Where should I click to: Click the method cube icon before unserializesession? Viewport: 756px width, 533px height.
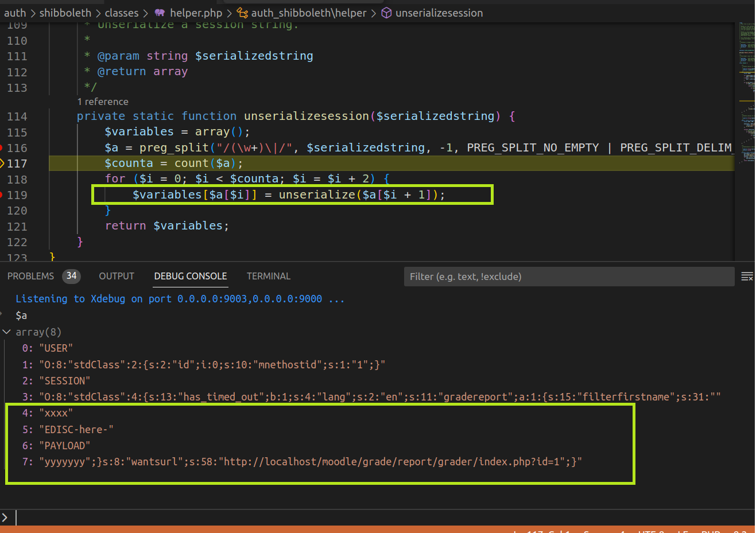387,13
